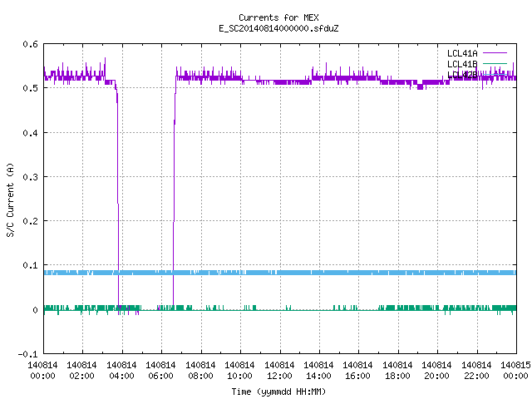Screen dimensions: 532x399
Task: Click the y-axis tick value -0.1
Action: 27,354
